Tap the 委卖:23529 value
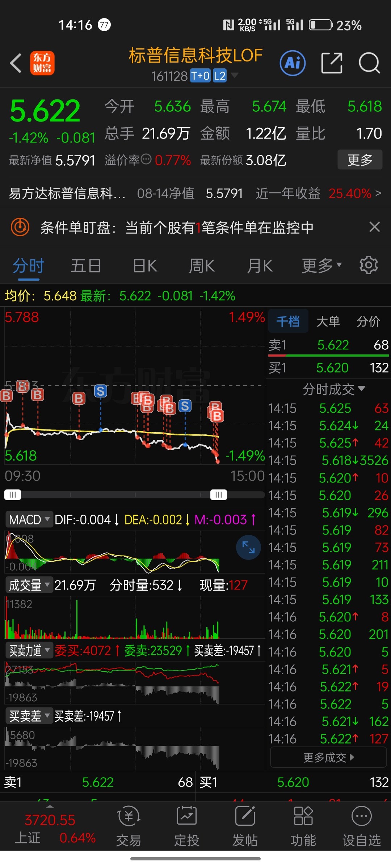The width and height of the screenshot is (391, 868). pos(153,651)
